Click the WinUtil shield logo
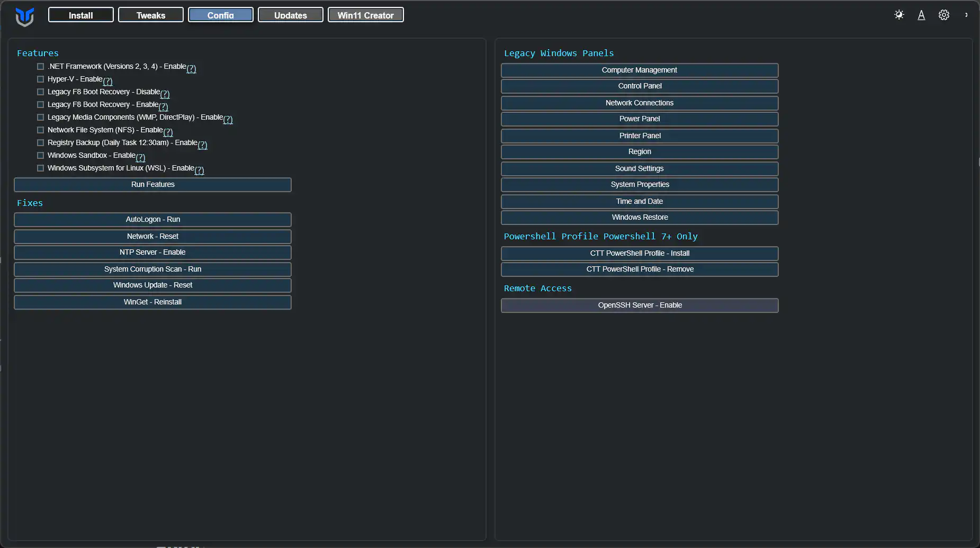 click(25, 16)
